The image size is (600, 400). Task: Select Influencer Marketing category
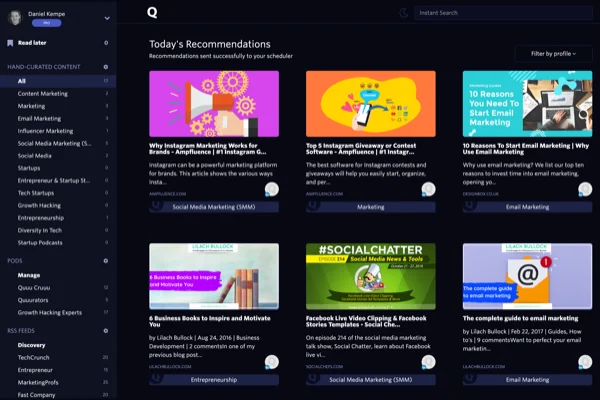[x=58, y=131]
